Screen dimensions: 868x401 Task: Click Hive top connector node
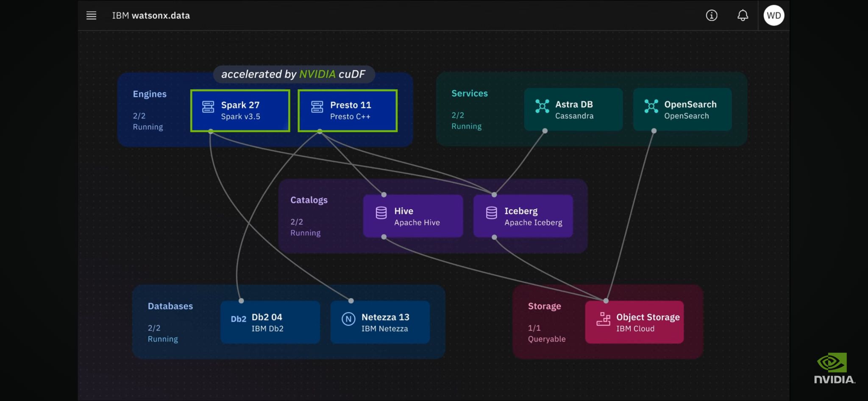(384, 195)
